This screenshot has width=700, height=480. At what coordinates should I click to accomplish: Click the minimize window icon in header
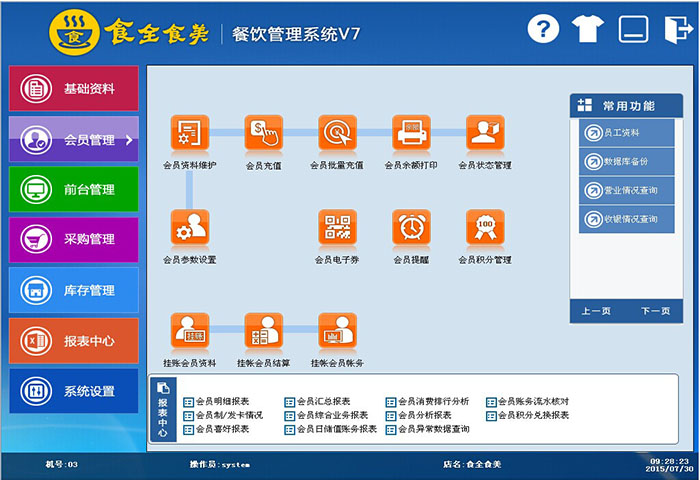coord(633,29)
